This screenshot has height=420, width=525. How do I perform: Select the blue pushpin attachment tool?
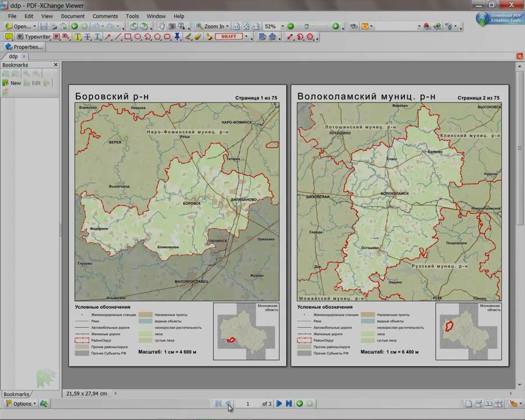point(177,37)
